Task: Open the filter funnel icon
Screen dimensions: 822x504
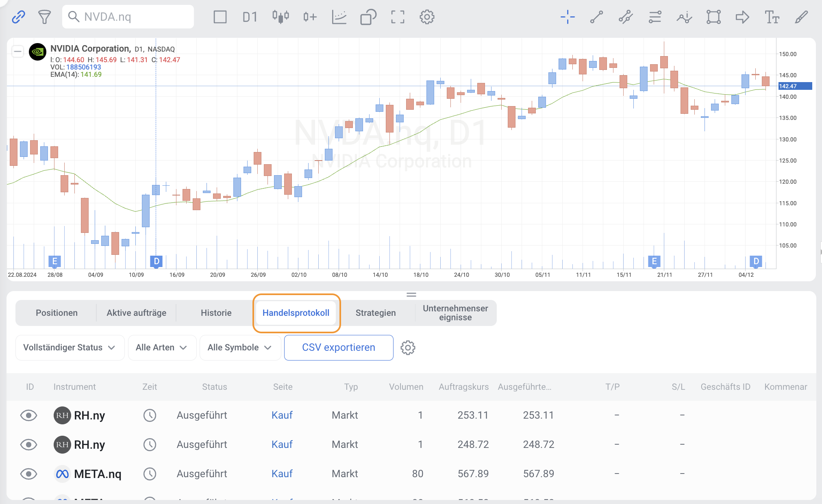Action: pos(44,17)
